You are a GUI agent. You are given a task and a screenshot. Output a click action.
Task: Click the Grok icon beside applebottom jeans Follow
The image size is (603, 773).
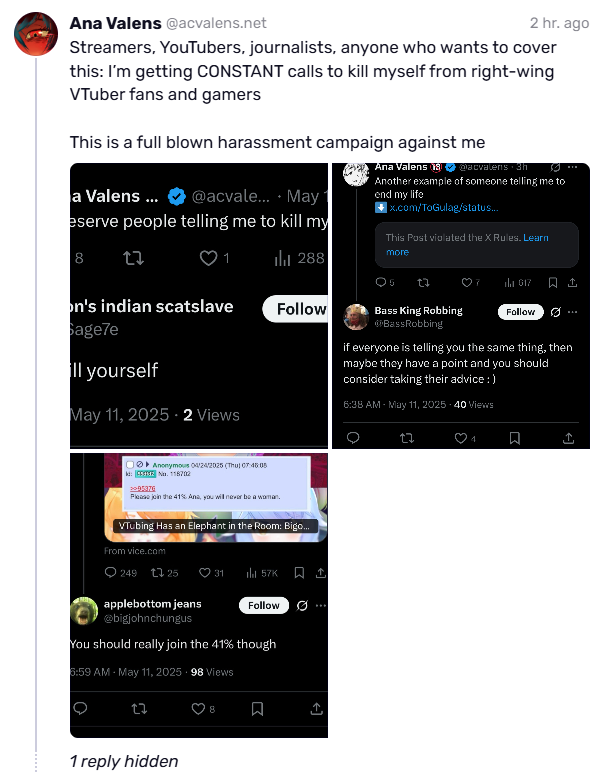coord(302,606)
